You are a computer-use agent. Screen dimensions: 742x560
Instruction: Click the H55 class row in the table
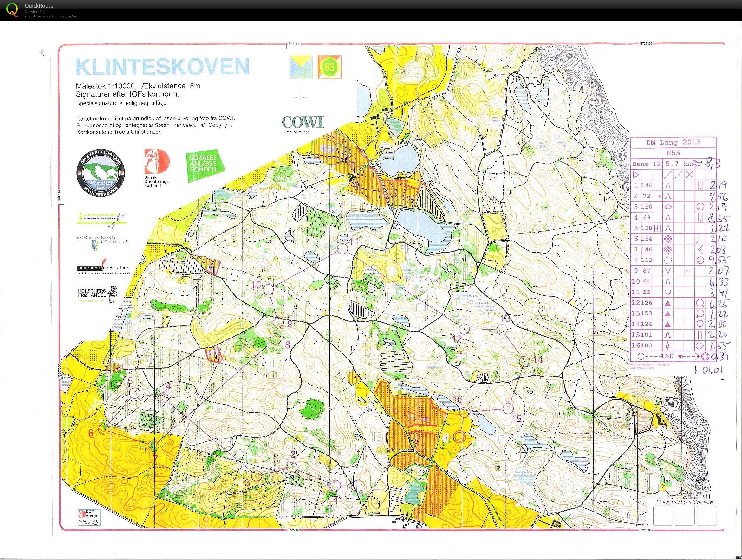pyautogui.click(x=673, y=153)
